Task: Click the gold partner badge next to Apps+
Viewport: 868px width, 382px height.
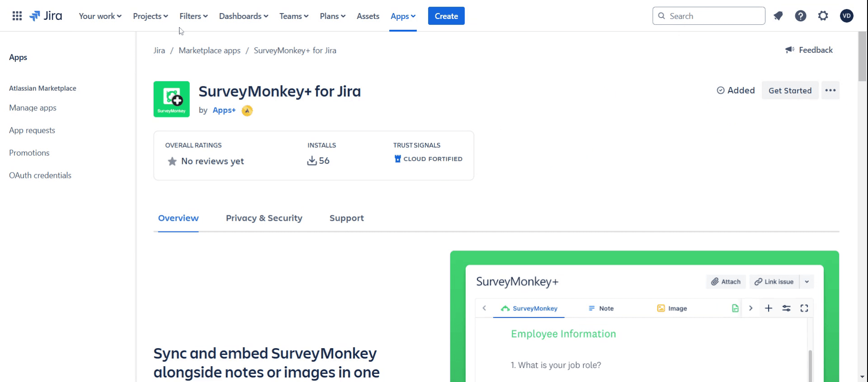Action: (247, 110)
